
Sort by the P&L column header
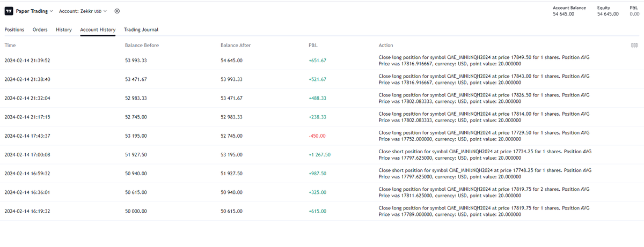click(x=314, y=46)
